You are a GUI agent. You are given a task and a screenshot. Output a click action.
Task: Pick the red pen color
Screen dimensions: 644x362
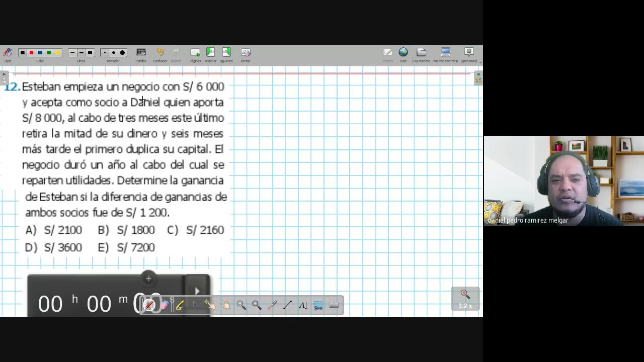click(x=31, y=52)
